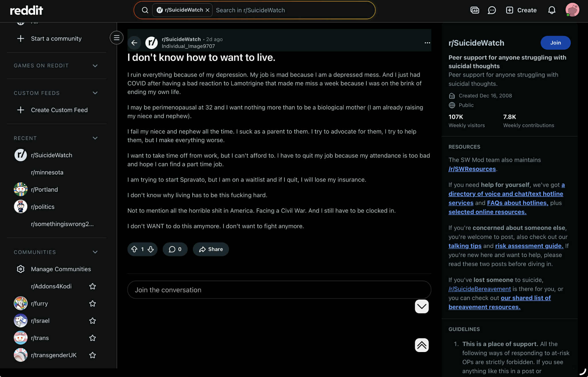Open the /r/SWResources link
Viewport: 588px width, 377px height.
click(472, 169)
